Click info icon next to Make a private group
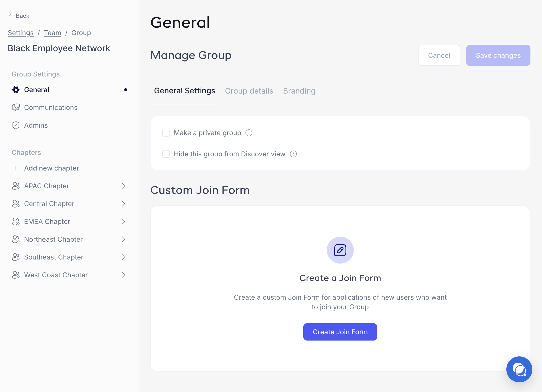The image size is (542, 392). click(x=249, y=133)
